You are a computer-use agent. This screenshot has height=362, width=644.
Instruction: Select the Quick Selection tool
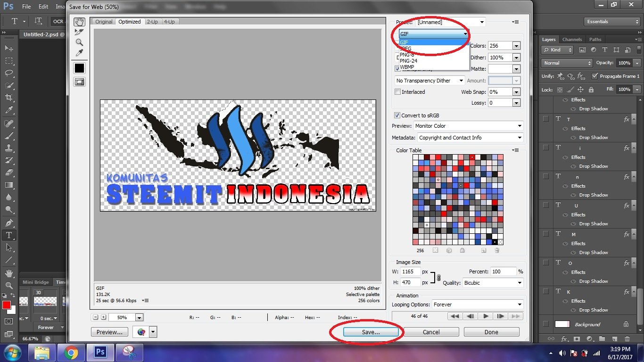point(9,85)
